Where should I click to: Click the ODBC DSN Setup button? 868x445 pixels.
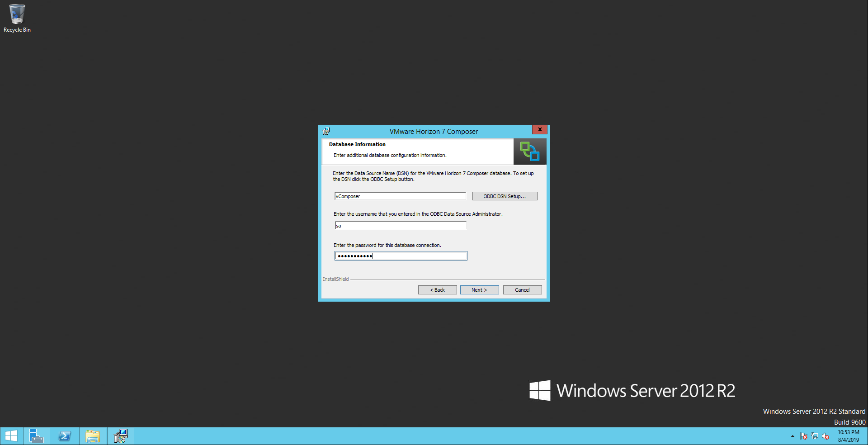point(505,196)
